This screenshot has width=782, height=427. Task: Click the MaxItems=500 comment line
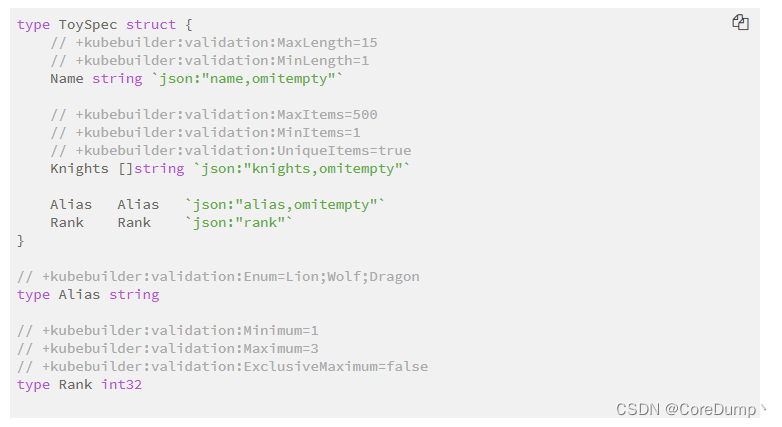214,115
